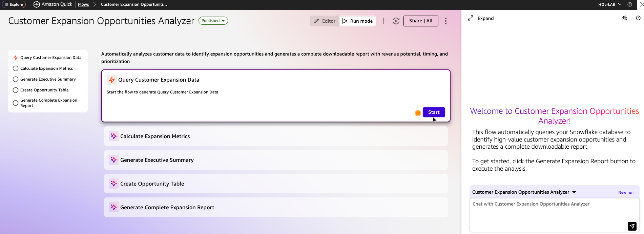Click the send message paper plane icon
The image size is (644, 234).
click(632, 226)
